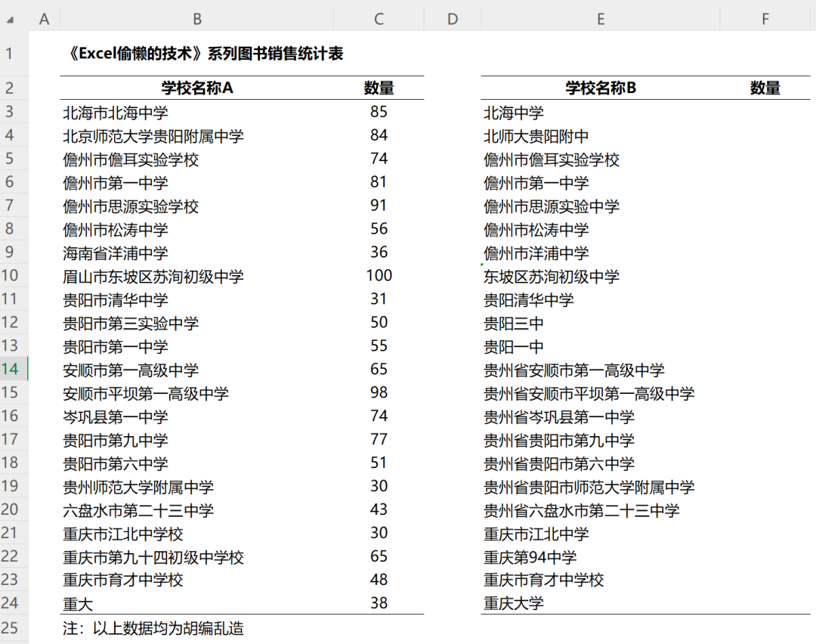Select column F header
The width and height of the screenshot is (816, 644).
click(x=765, y=18)
